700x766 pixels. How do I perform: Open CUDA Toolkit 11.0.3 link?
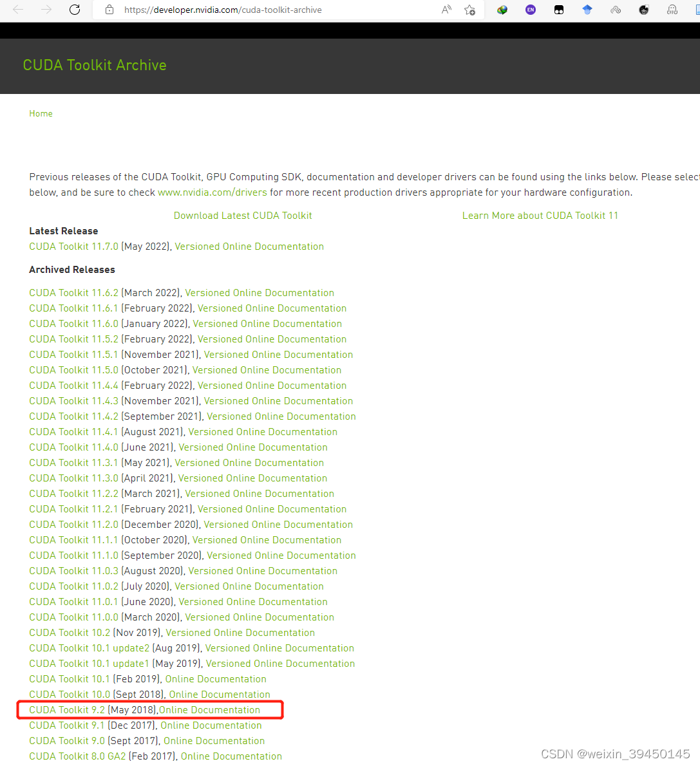pos(74,570)
